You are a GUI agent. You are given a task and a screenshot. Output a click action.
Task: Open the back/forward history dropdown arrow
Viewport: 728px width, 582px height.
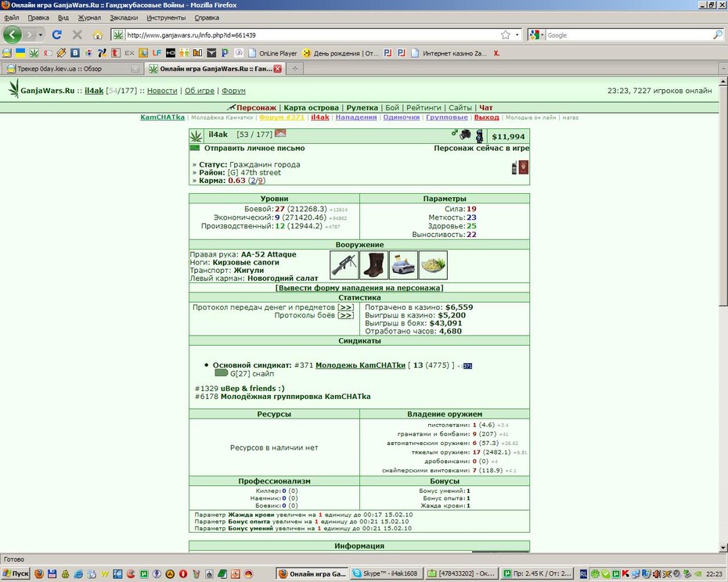41,34
